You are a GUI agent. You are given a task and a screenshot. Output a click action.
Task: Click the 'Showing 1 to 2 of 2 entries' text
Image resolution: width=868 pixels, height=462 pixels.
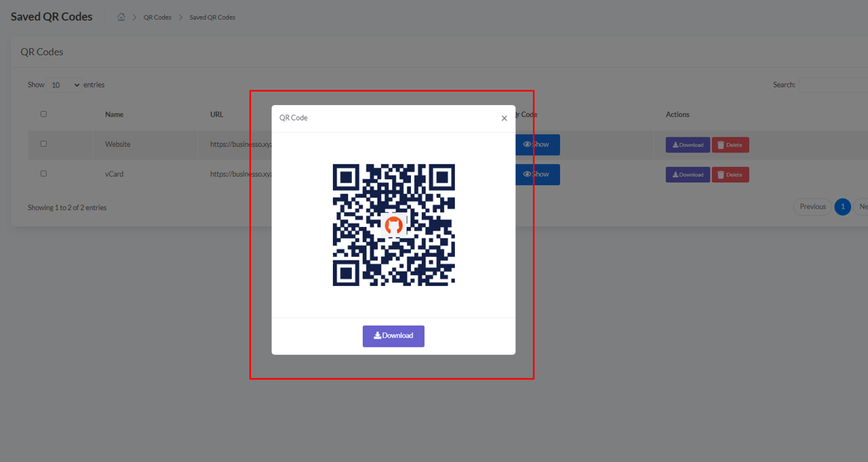pyautogui.click(x=67, y=207)
